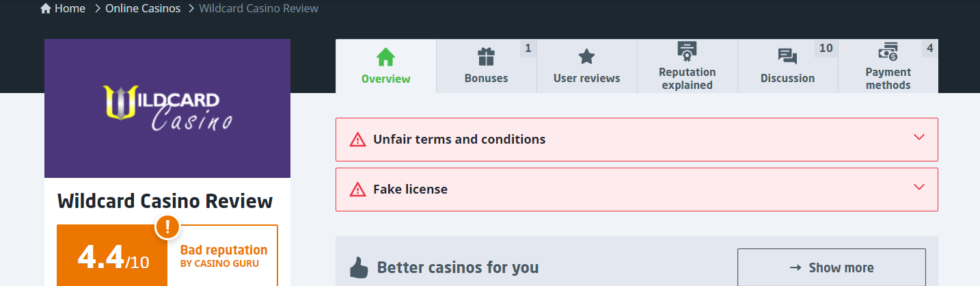This screenshot has height=286, width=980.
Task: Click the Reputation explained certificate icon
Action: point(687,51)
